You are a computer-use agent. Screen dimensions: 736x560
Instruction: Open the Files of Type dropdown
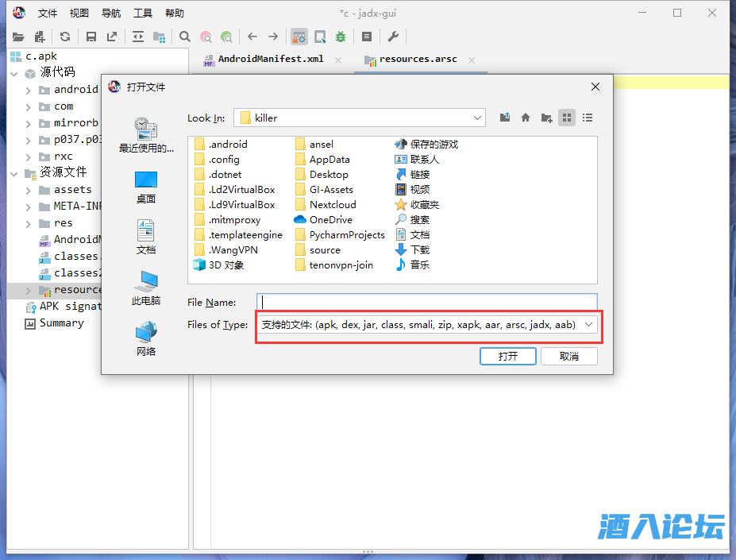coord(588,325)
